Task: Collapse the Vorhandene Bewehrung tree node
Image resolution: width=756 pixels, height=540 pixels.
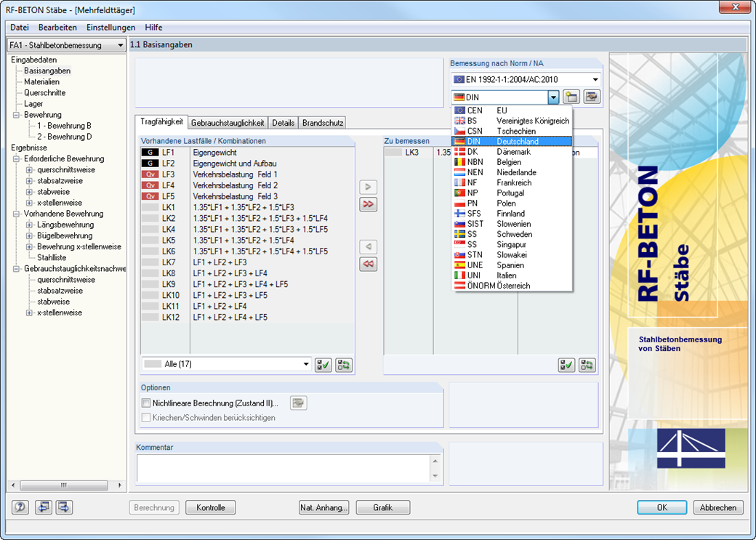Action: [x=16, y=214]
